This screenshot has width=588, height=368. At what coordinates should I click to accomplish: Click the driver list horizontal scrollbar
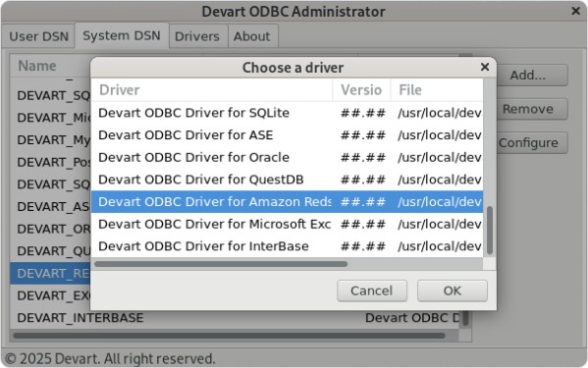coord(221,264)
